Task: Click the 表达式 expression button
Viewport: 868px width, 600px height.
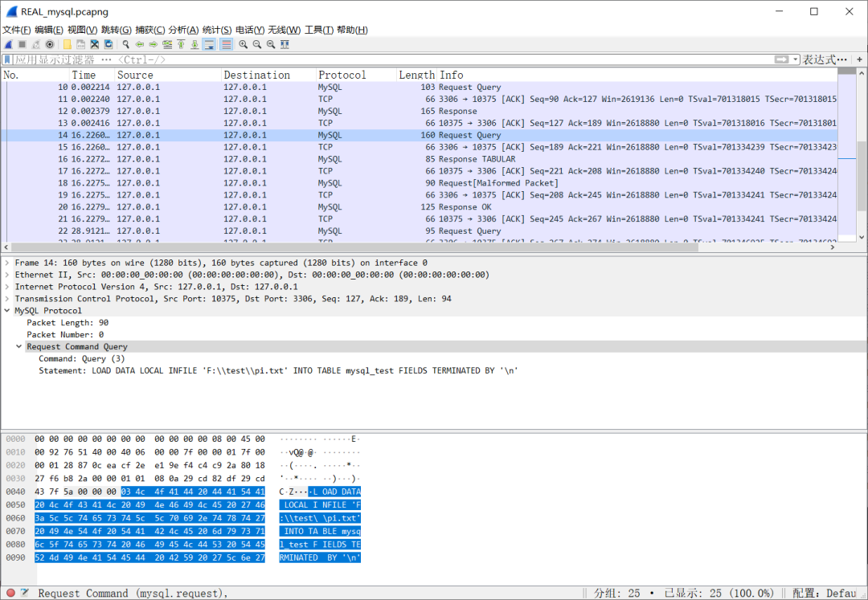Action: (825, 59)
